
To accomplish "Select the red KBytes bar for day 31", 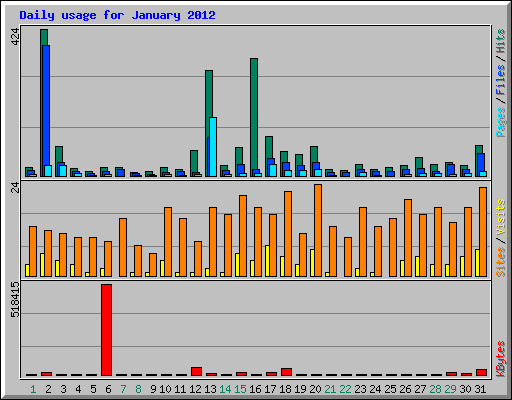I will (x=481, y=372).
